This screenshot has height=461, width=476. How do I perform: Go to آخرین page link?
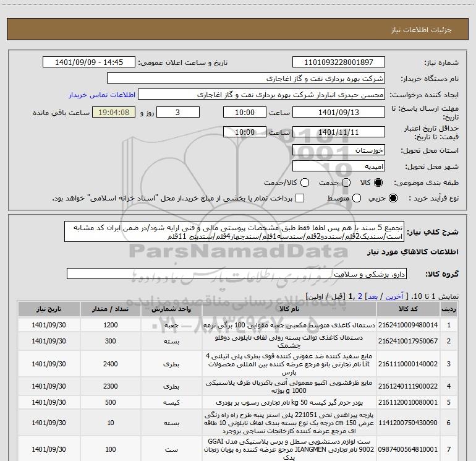point(394,296)
